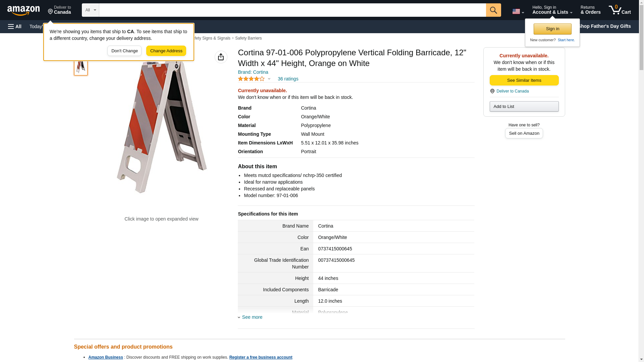Click the US flag language selector

518,11
